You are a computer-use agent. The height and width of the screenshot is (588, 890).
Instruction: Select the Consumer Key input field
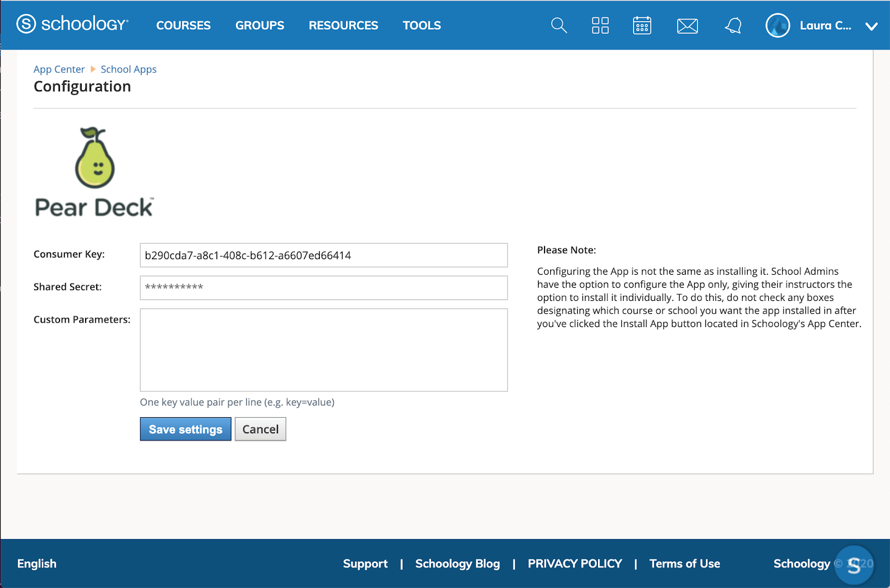(324, 255)
